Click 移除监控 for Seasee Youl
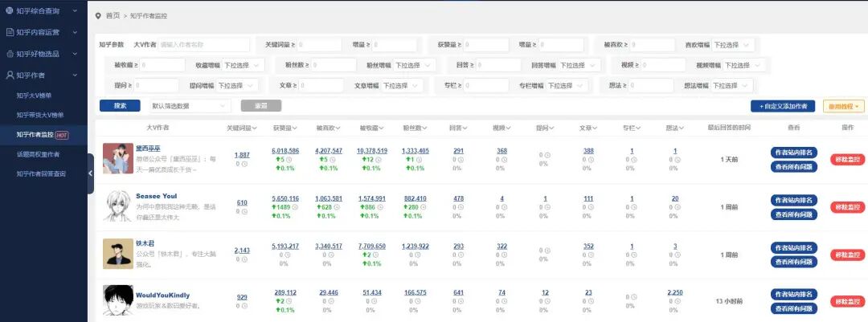The width and height of the screenshot is (868, 322). click(x=848, y=207)
